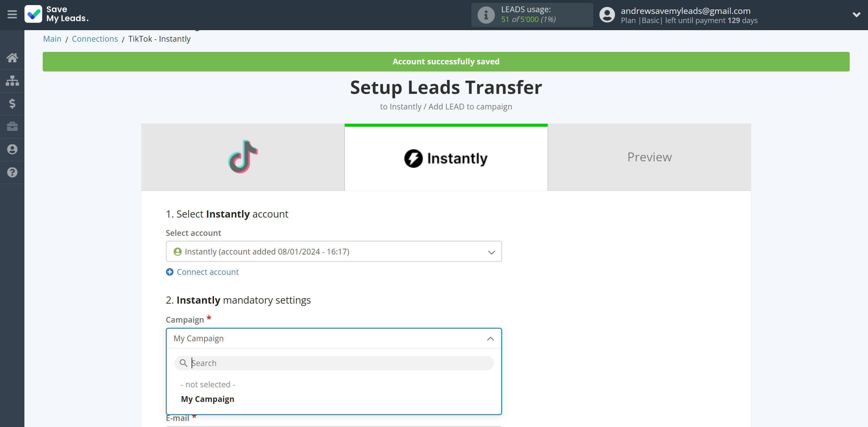Select the Preview tab
This screenshot has height=427, width=868.
649,157
